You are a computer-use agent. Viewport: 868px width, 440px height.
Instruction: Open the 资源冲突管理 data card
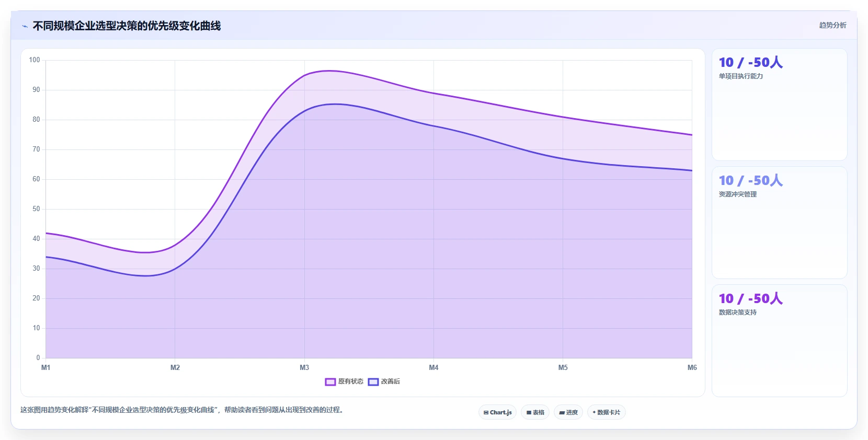pyautogui.click(x=779, y=223)
